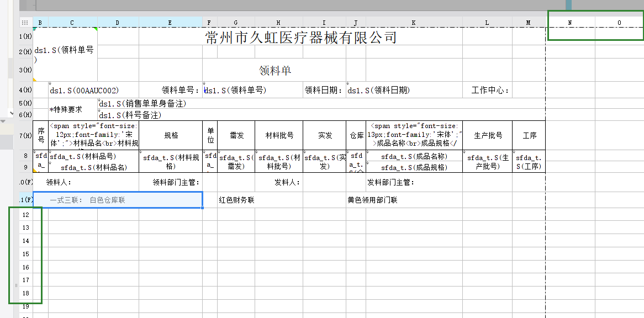Select row header 12
Viewport: 644px width, 318px height.
tap(26, 214)
